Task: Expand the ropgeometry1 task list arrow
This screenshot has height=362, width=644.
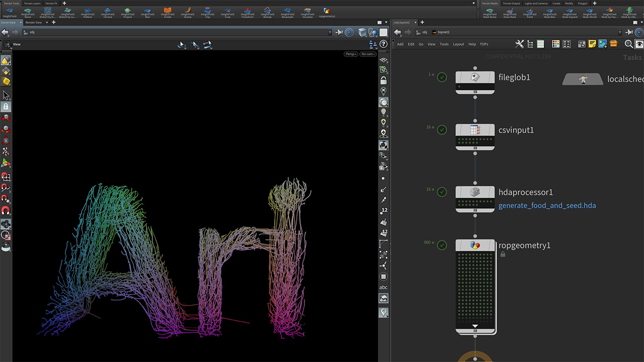Action: [x=475, y=326]
